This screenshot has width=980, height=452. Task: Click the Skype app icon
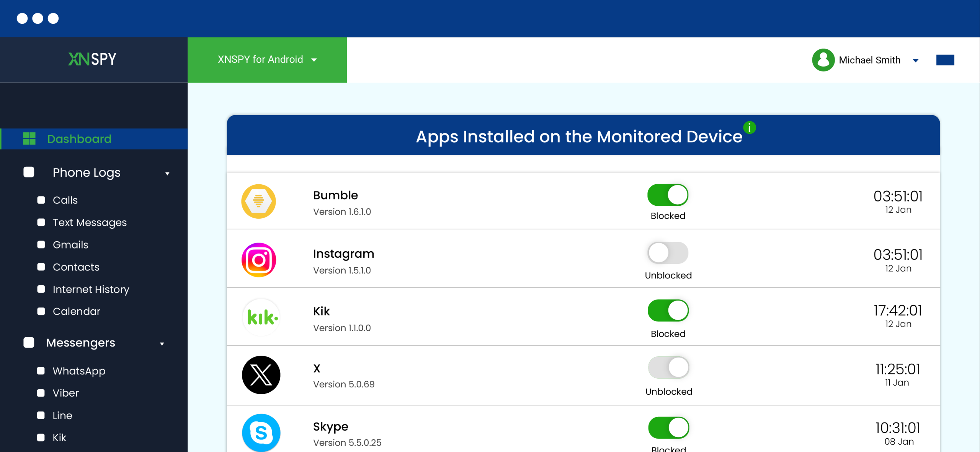[261, 432]
